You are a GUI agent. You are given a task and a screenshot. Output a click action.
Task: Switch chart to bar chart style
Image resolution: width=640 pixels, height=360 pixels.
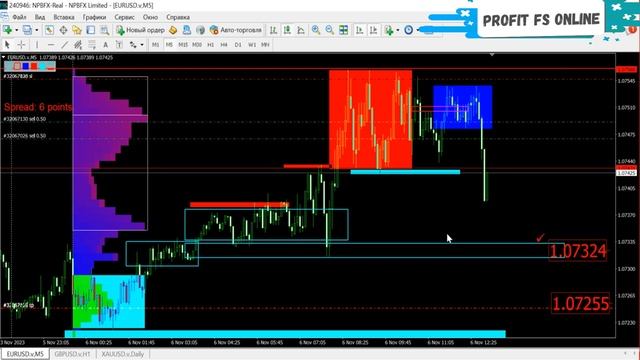(x=273, y=30)
